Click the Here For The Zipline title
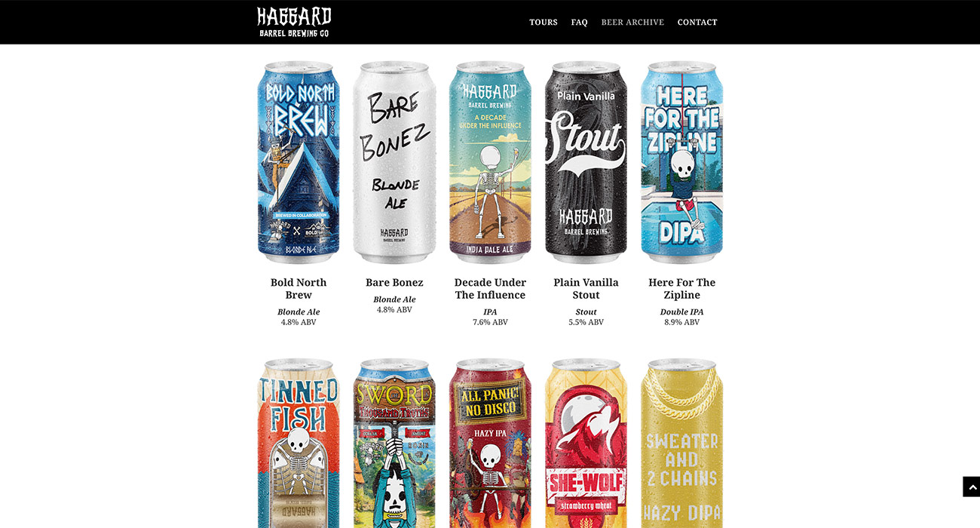 pyautogui.click(x=681, y=289)
